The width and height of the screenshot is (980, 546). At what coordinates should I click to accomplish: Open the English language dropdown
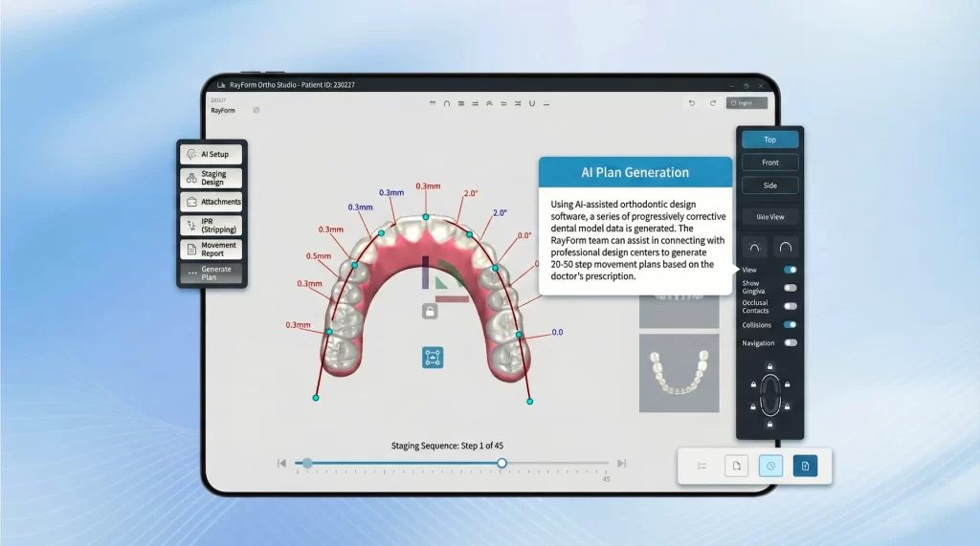click(747, 102)
